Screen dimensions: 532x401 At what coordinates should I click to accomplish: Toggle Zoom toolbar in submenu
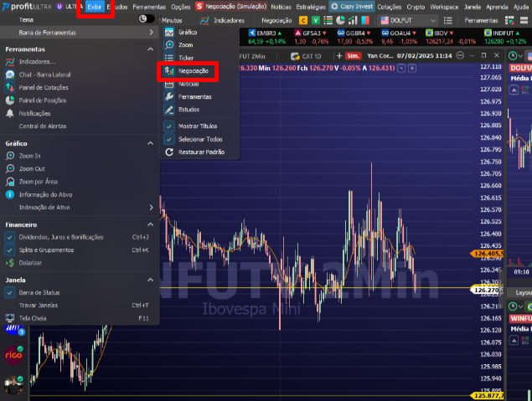click(186, 44)
